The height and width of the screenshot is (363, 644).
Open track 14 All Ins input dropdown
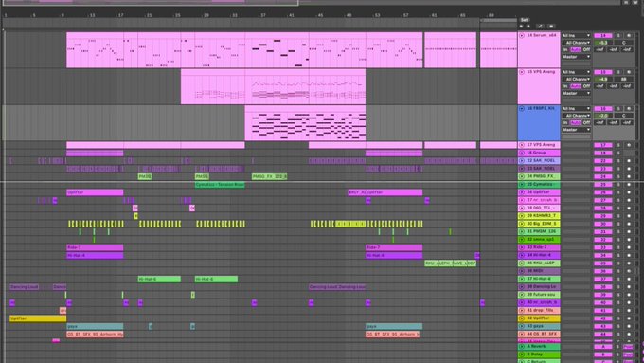point(577,35)
